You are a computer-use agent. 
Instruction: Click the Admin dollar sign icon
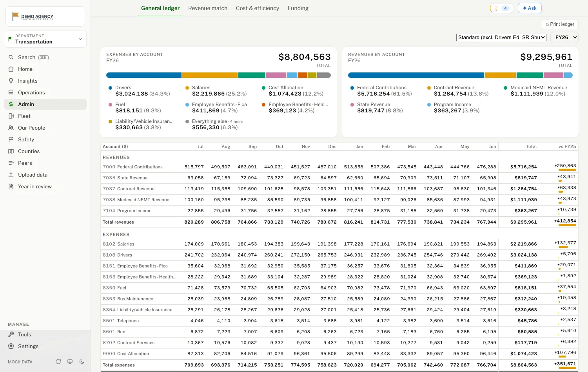(x=11, y=104)
